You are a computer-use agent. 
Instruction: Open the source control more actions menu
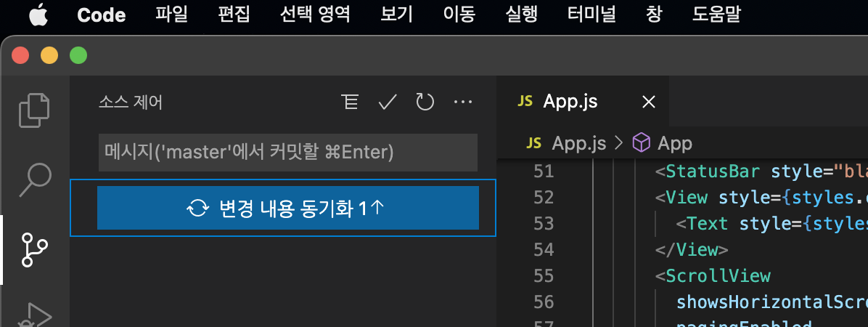coord(463,102)
